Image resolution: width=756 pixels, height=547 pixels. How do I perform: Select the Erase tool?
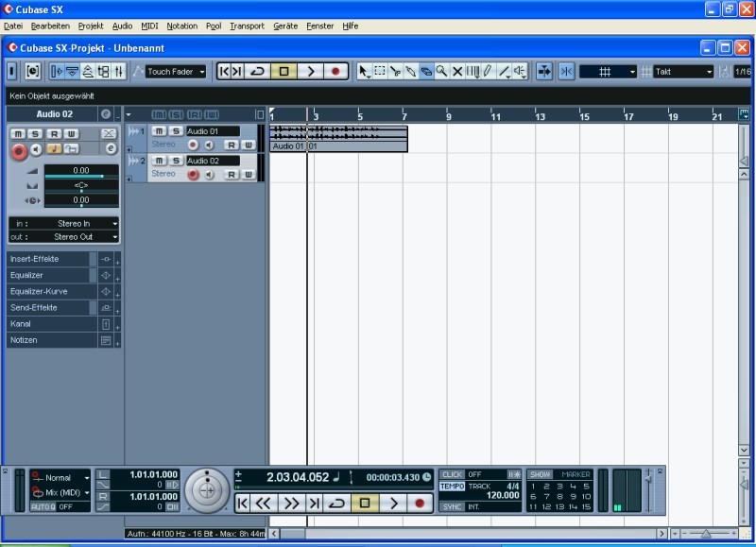pyautogui.click(x=426, y=72)
